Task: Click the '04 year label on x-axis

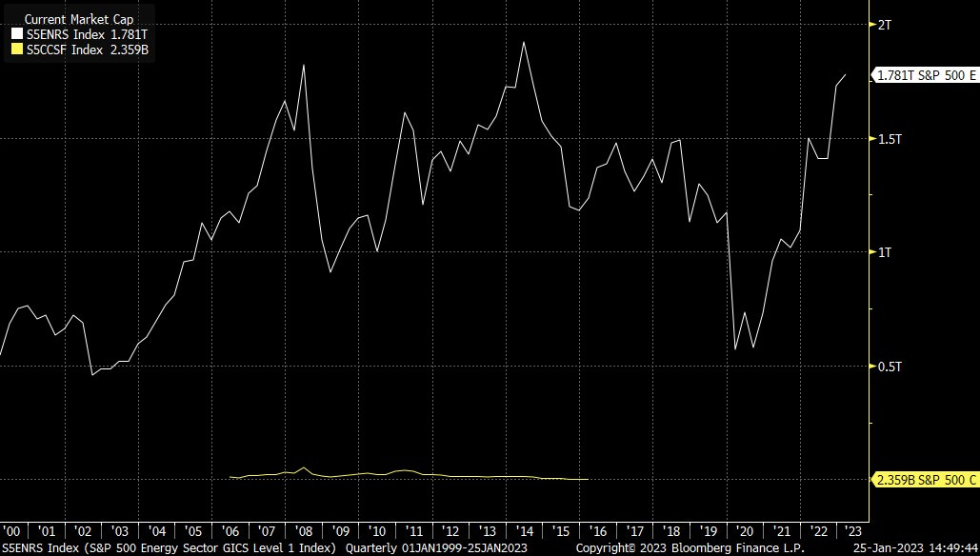Action: (x=157, y=531)
